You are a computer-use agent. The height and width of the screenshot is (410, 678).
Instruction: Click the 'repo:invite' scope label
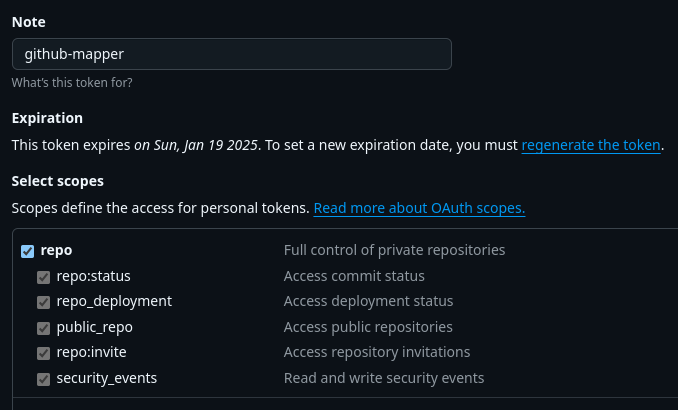pyautogui.click(x=91, y=352)
